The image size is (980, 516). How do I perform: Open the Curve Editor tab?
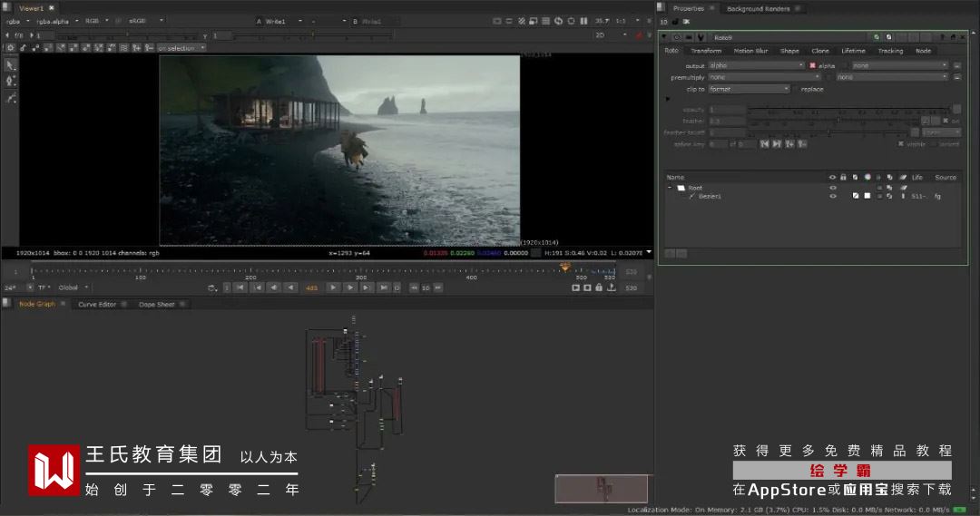(x=97, y=305)
